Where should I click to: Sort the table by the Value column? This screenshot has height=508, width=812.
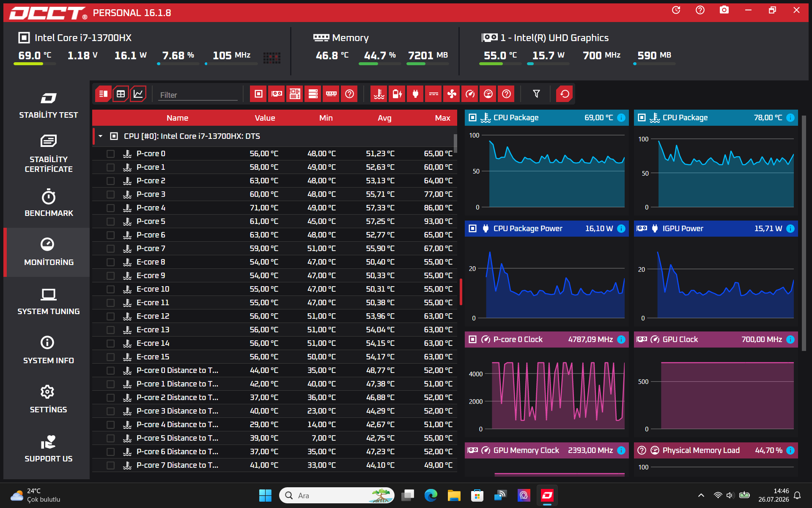tap(265, 118)
